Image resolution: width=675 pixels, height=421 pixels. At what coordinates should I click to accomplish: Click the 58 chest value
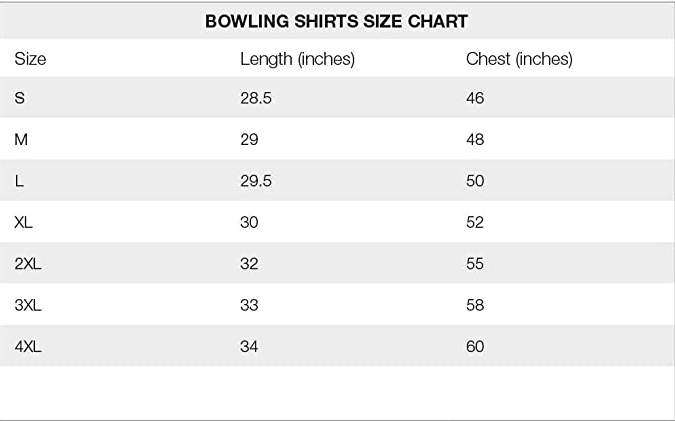475,305
